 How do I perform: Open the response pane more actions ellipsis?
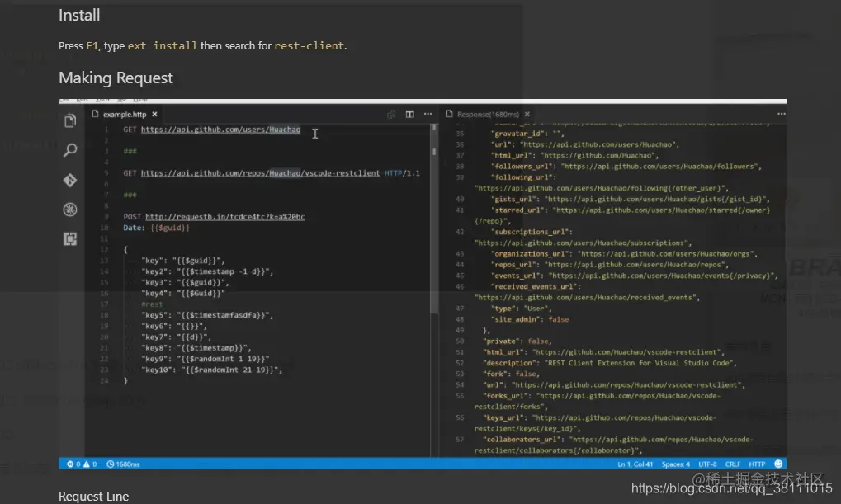point(782,114)
